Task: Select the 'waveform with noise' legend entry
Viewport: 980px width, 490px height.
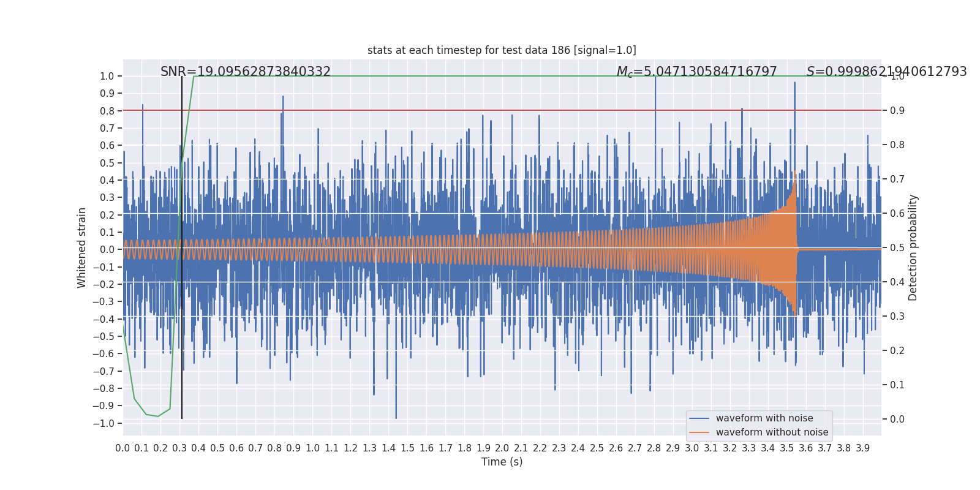Action: point(764,418)
